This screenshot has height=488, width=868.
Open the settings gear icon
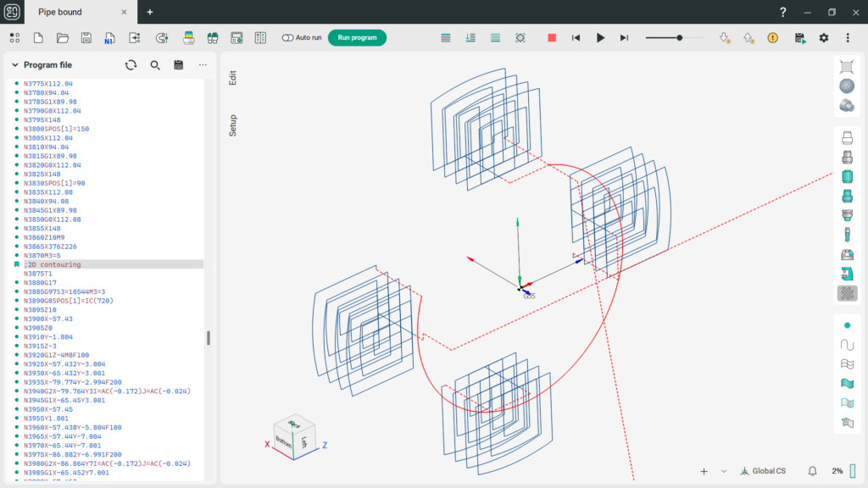[x=824, y=37]
